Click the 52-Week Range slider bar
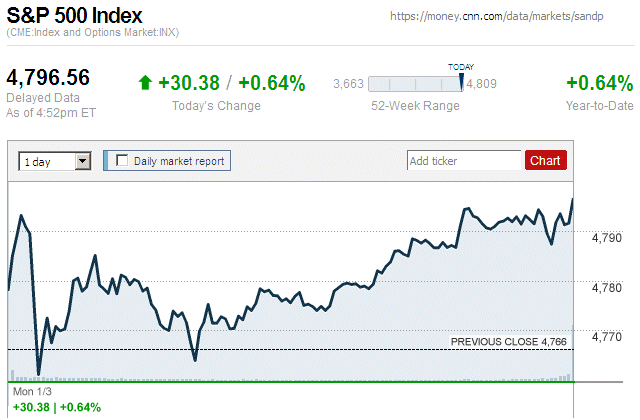Image resolution: width=640 pixels, height=420 pixels. (x=415, y=84)
